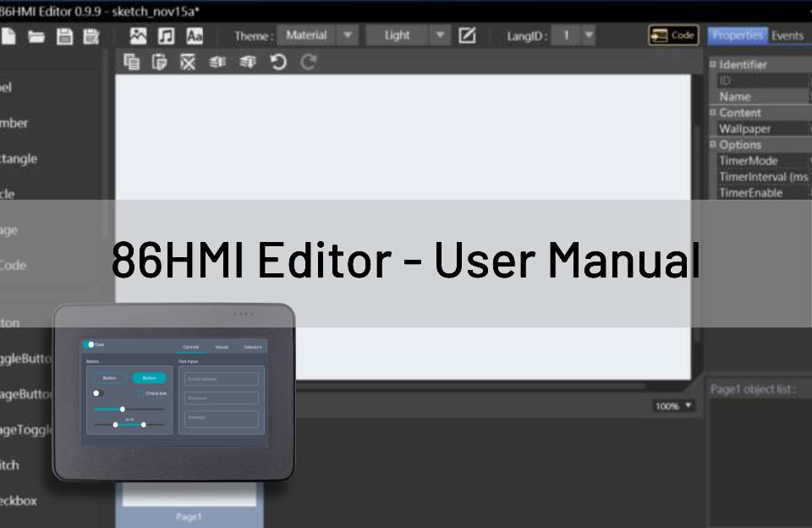Click the music/audio import icon
Viewport: 812px width, 528px height.
166,36
